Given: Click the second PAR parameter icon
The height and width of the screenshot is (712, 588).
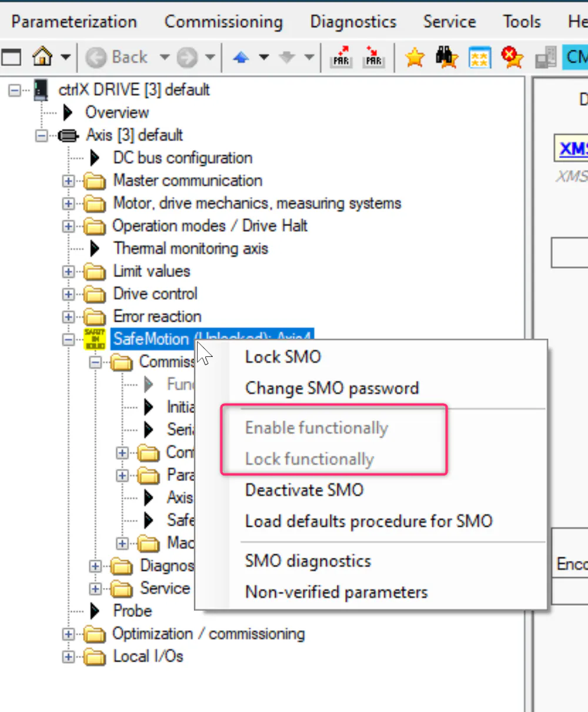Looking at the screenshot, I should [x=373, y=57].
